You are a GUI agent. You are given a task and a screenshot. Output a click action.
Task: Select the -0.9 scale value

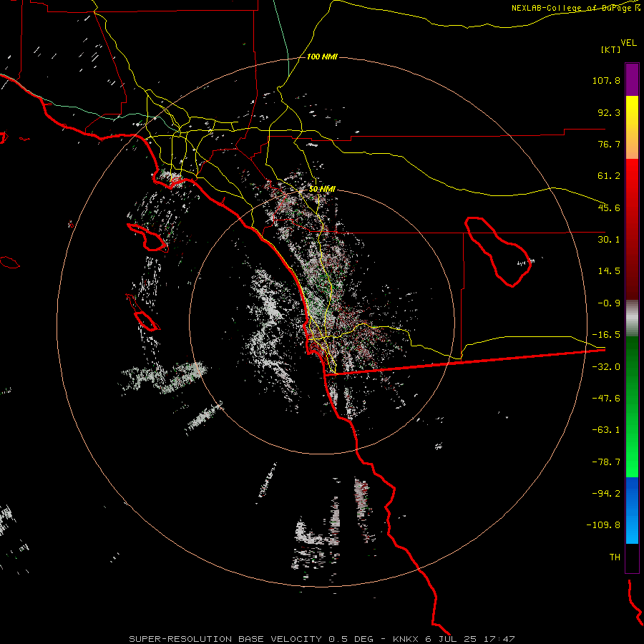tap(609, 303)
